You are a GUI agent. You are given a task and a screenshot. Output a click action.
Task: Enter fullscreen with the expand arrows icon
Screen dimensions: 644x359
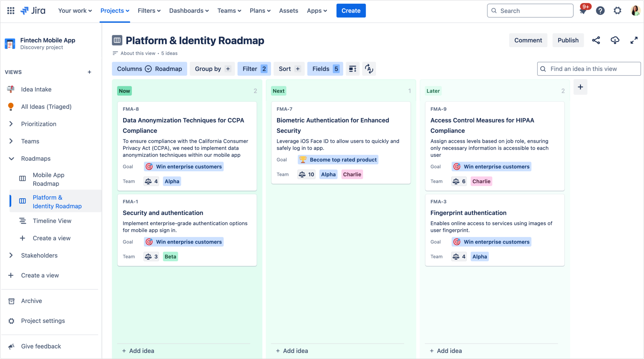[634, 40]
